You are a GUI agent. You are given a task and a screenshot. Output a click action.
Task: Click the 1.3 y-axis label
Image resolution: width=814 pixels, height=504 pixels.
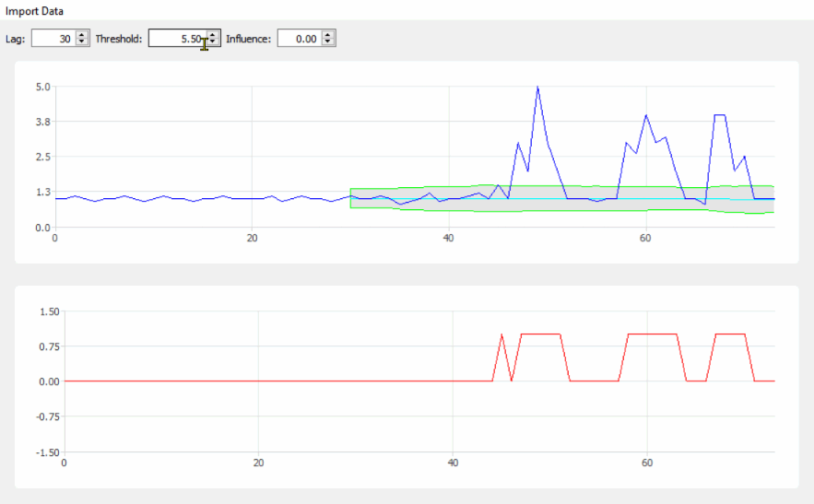(x=42, y=192)
